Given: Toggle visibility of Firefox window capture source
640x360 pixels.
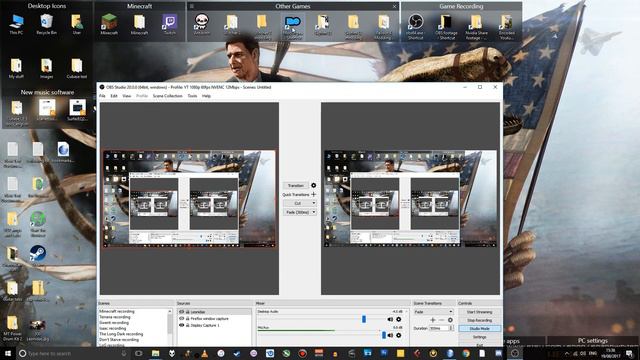Looking at the screenshot, I should point(182,318).
